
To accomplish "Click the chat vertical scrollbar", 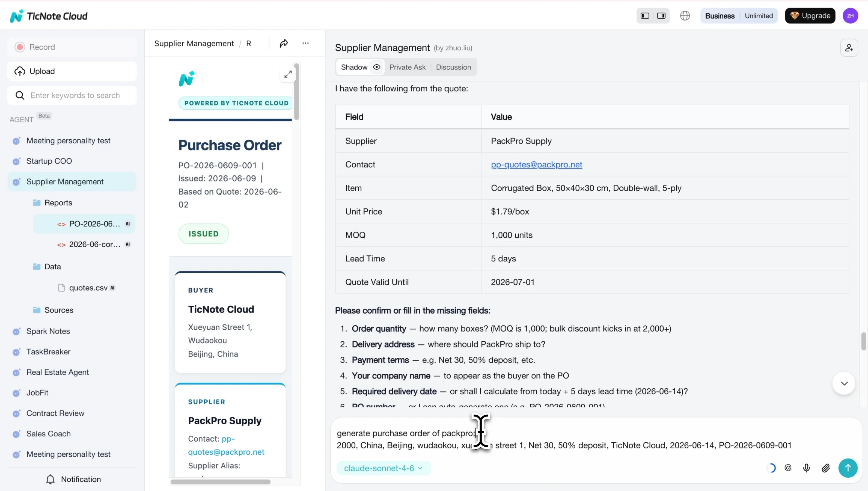I will point(863,341).
